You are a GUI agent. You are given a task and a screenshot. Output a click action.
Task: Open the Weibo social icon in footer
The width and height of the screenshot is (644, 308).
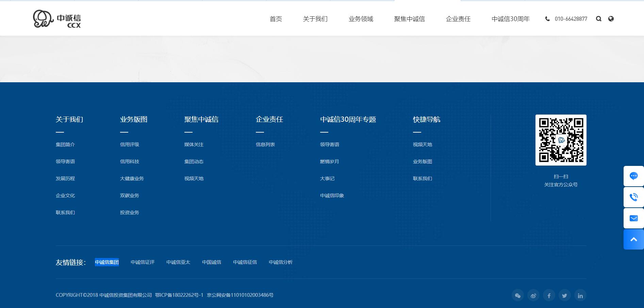[x=533, y=295]
